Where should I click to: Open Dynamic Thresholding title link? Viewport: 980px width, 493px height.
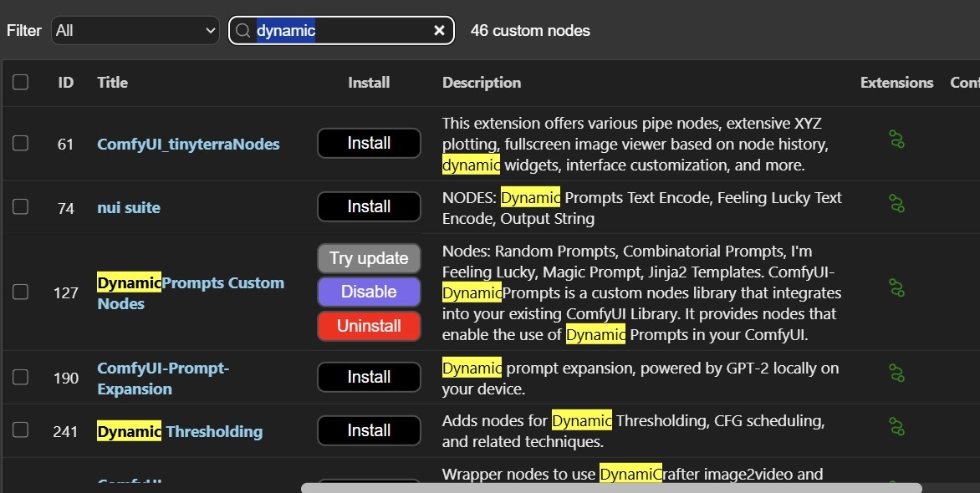point(180,431)
